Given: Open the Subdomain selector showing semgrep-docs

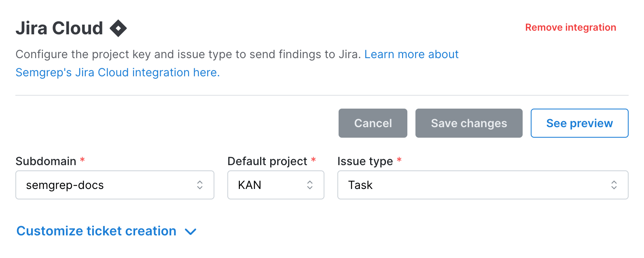Looking at the screenshot, I should (114, 185).
